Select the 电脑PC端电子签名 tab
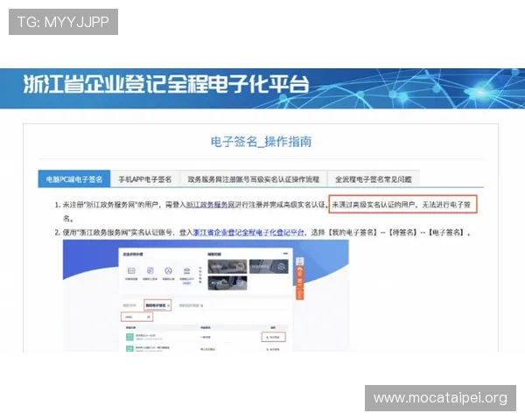This screenshot has width=525, height=420. 74,179
